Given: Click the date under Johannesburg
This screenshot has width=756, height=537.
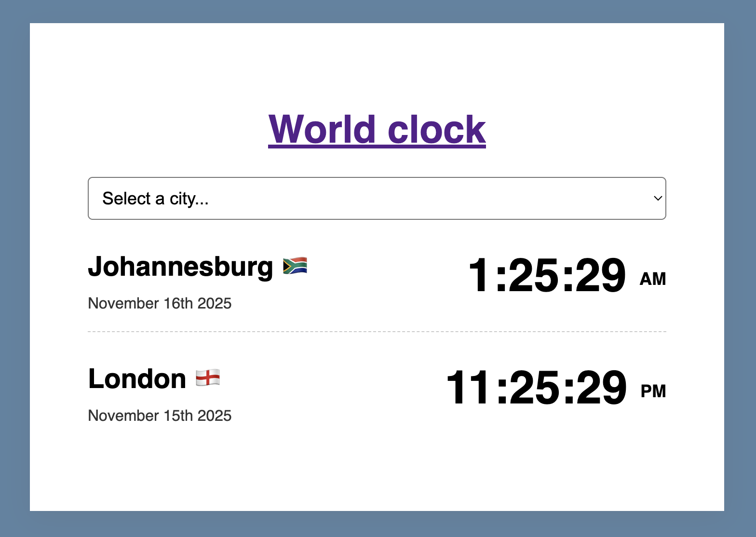Looking at the screenshot, I should tap(160, 304).
